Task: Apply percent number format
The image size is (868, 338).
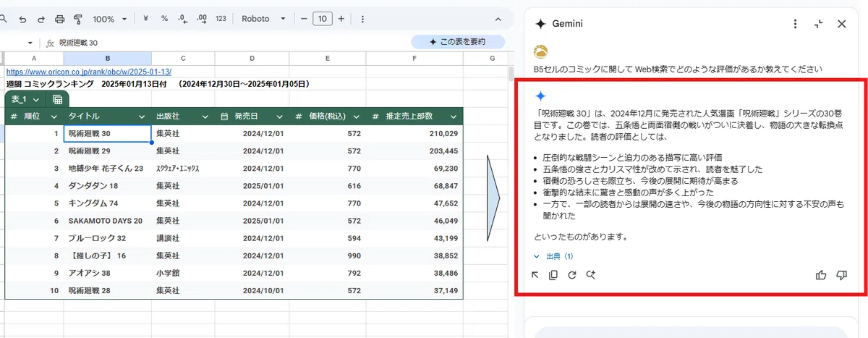Action: tap(164, 19)
